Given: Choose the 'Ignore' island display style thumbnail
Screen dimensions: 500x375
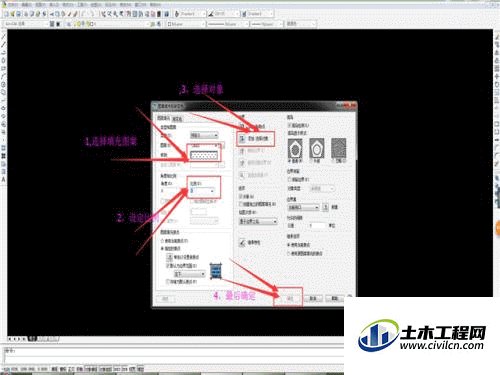Looking at the screenshot, I should pyautogui.click(x=338, y=148).
